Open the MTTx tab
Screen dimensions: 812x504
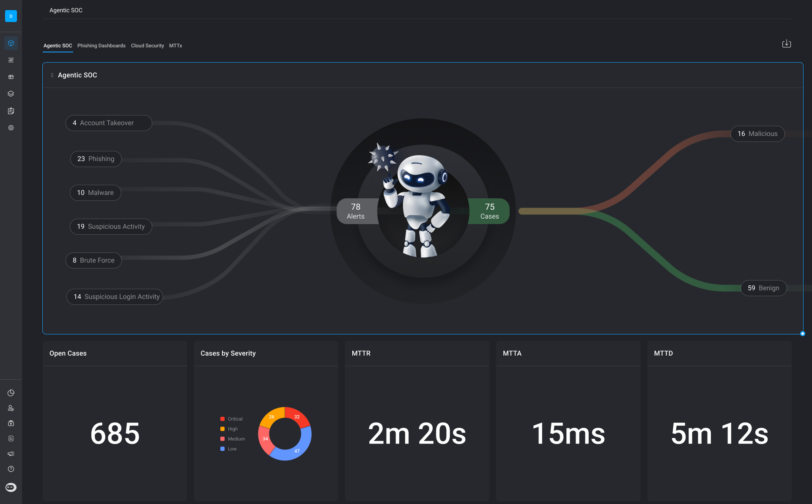coord(176,46)
